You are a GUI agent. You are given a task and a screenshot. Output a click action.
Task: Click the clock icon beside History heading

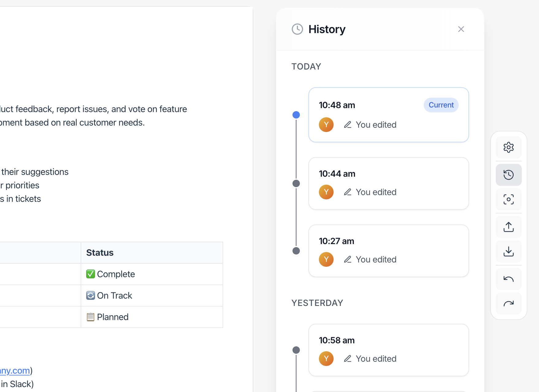click(x=297, y=29)
